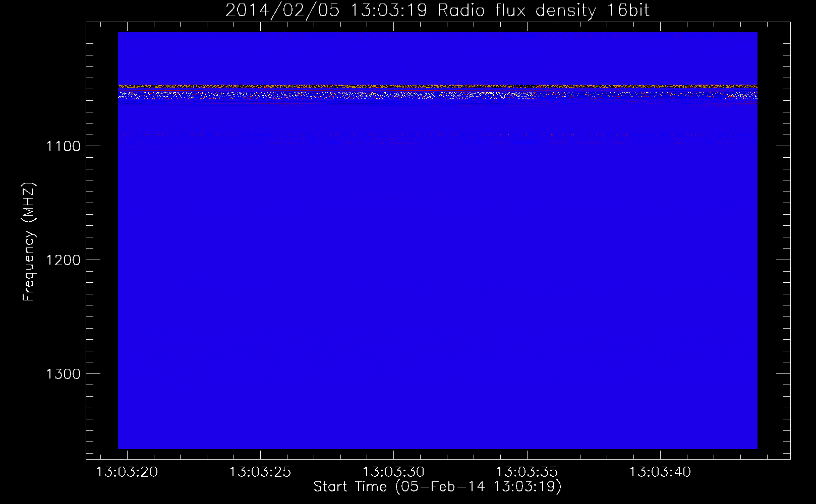This screenshot has height=504, width=816.
Task: Click the 'Start Time (05-Feb-14 13:03:19)' axis label
Action: pos(437,487)
